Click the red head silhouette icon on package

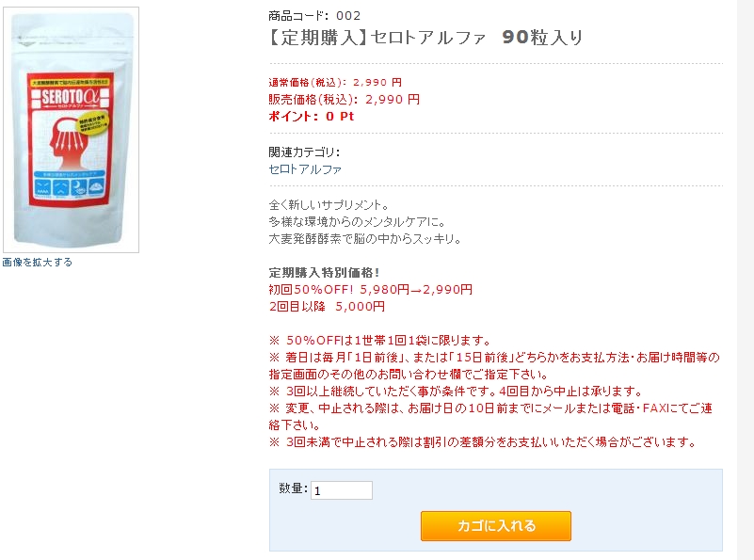pos(71,142)
